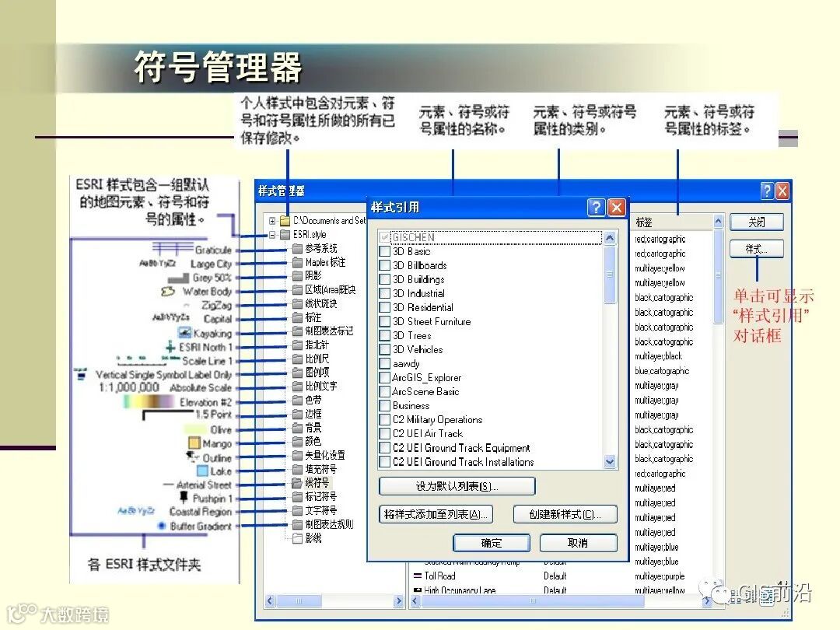Click the help icon in 样式管理器 title bar

tap(767, 191)
